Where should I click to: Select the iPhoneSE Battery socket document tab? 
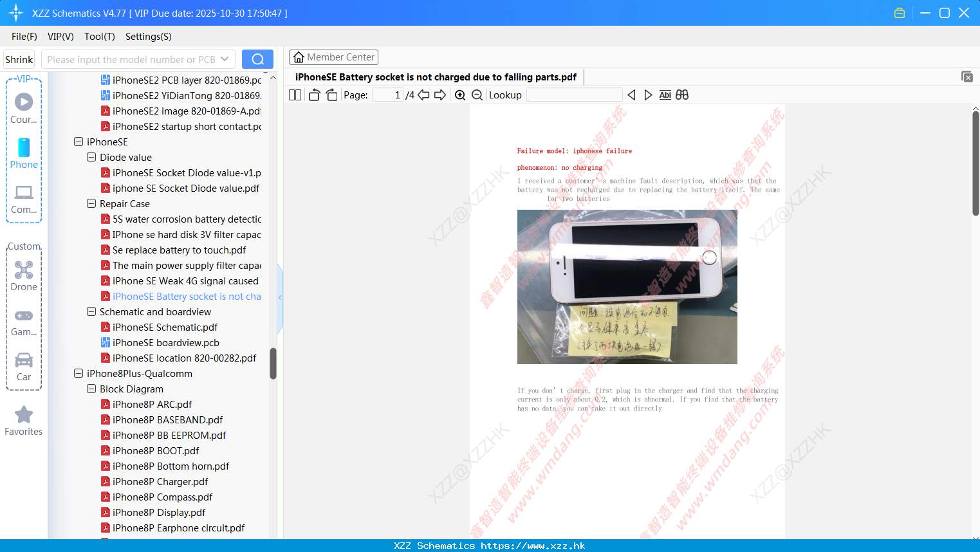[436, 77]
